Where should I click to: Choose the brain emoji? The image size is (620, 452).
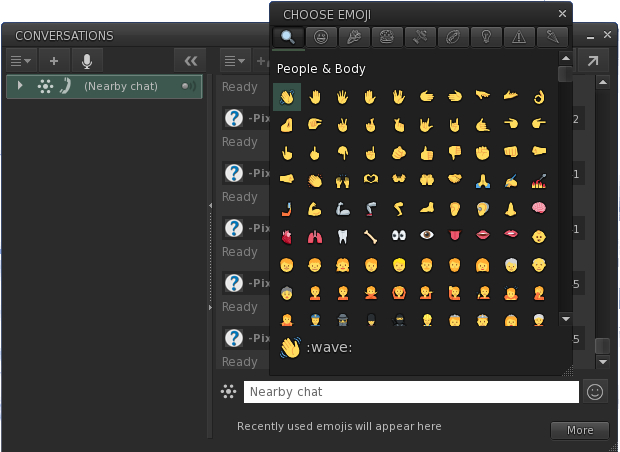(x=539, y=209)
